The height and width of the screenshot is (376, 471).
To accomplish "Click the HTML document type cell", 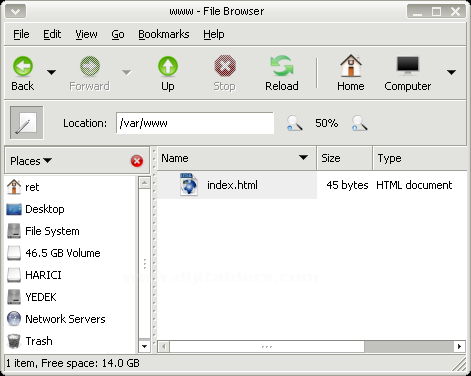I will [414, 185].
